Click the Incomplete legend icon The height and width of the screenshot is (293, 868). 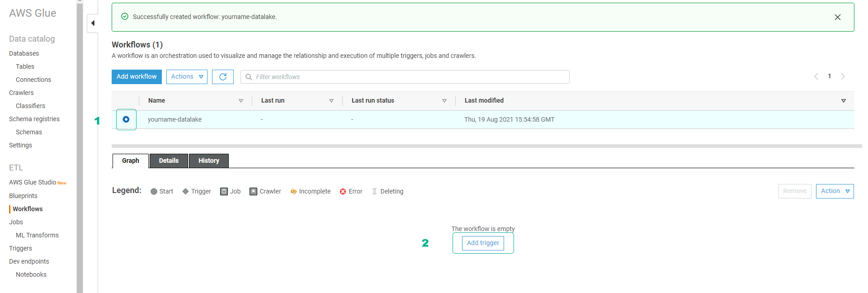293,192
